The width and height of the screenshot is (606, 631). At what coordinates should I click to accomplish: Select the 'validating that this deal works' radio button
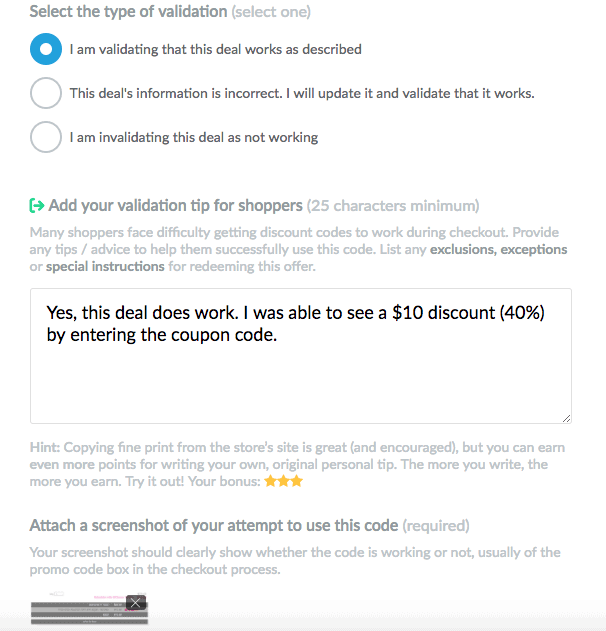[x=46, y=48]
